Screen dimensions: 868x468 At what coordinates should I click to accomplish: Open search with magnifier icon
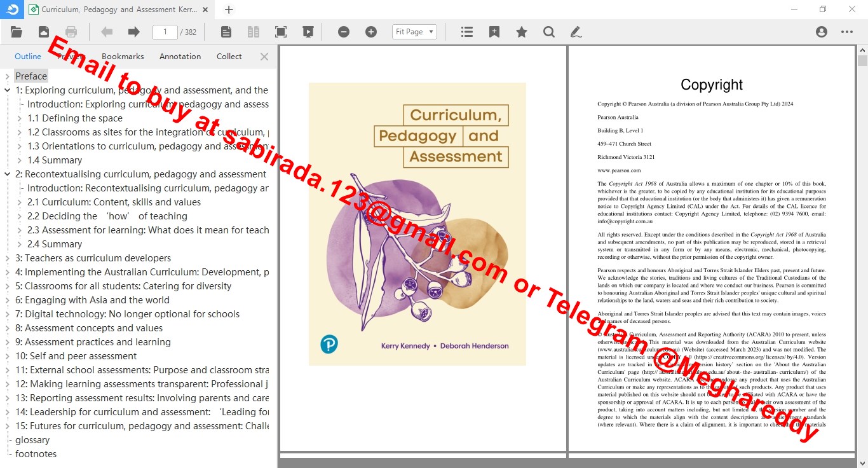[x=549, y=32]
